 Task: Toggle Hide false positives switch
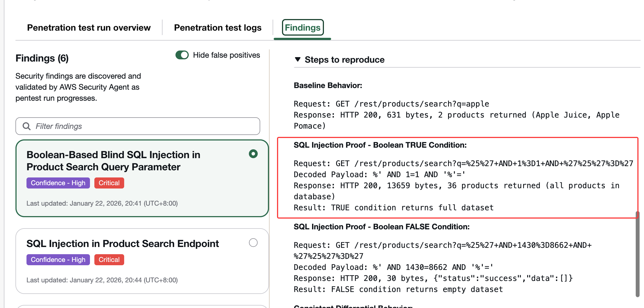click(182, 55)
